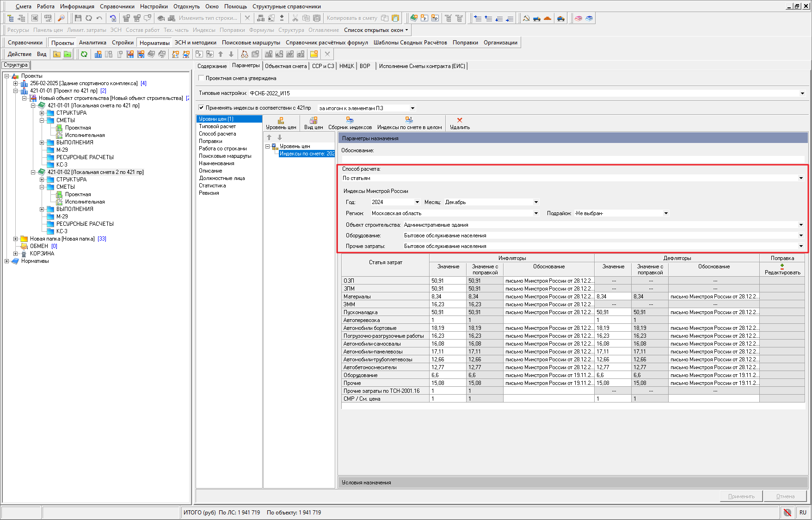This screenshot has height=520, width=812.
Task: Open the 'Регион' dropdown with Московская область
Action: coord(536,213)
